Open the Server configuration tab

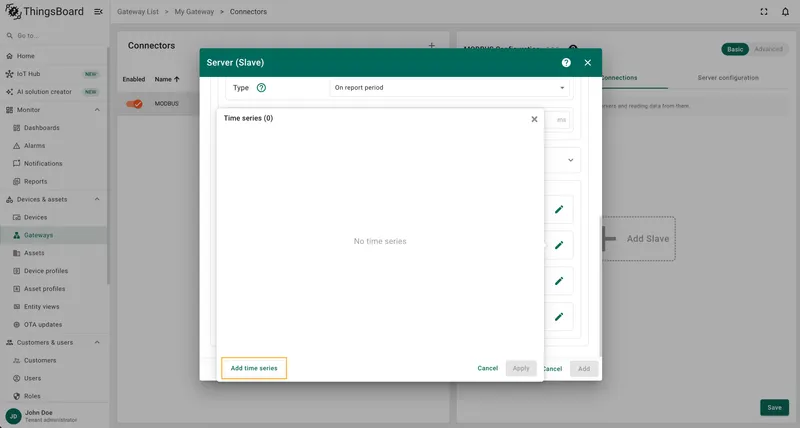[x=728, y=78]
